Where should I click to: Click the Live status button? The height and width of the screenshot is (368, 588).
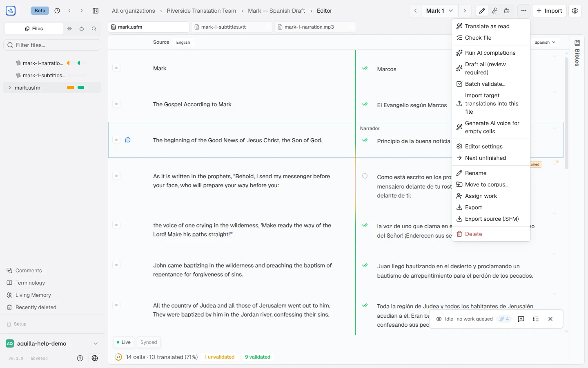coord(124,342)
